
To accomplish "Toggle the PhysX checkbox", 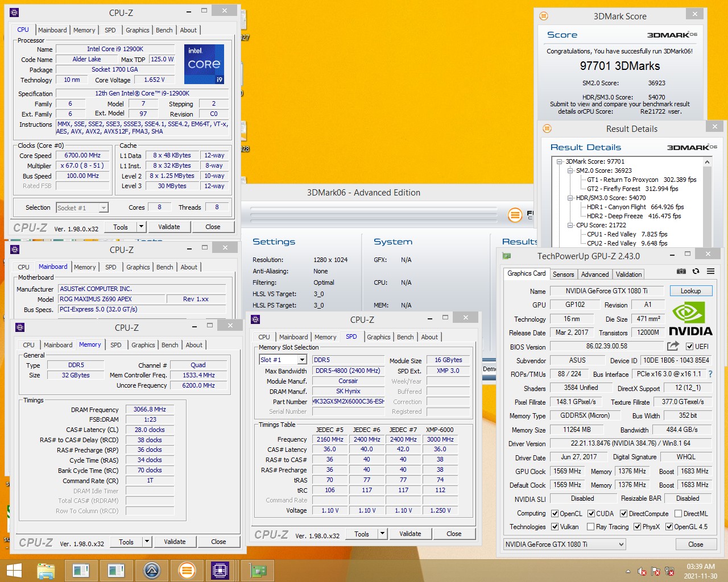I will (x=637, y=527).
